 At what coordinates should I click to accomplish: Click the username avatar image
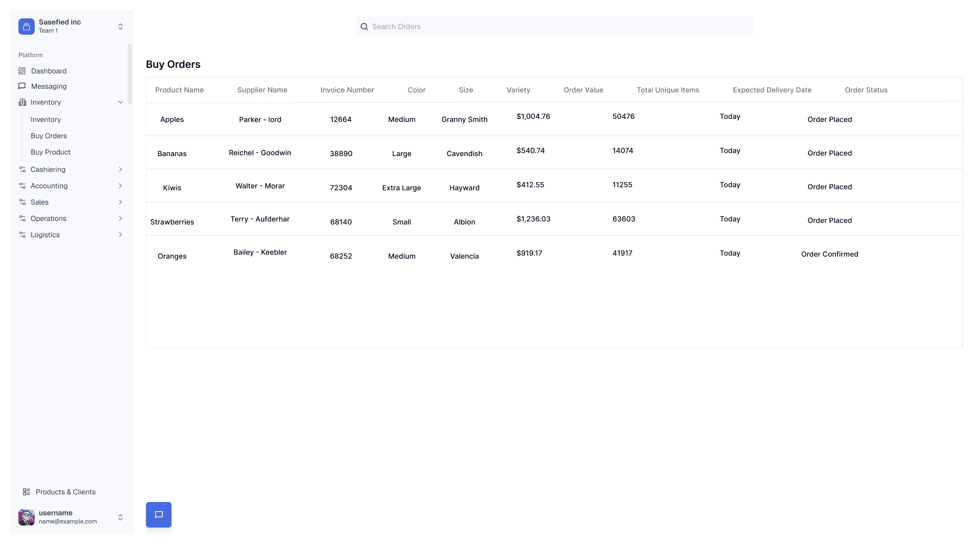(x=27, y=517)
